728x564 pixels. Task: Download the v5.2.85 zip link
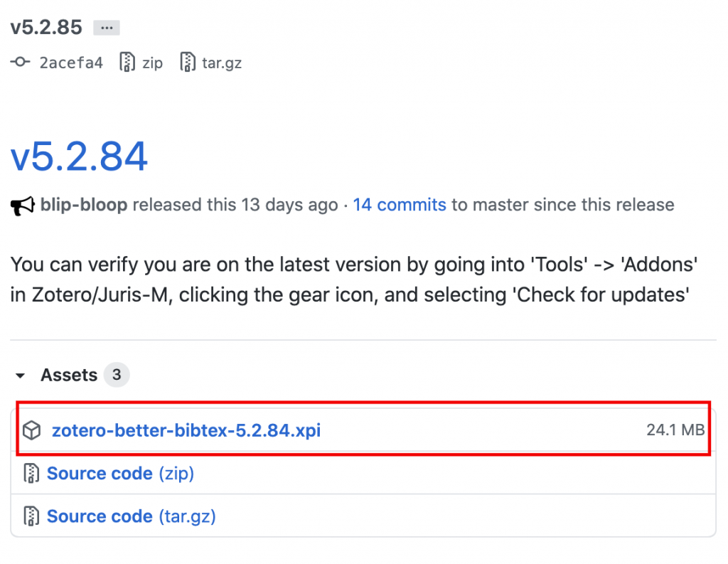click(152, 63)
